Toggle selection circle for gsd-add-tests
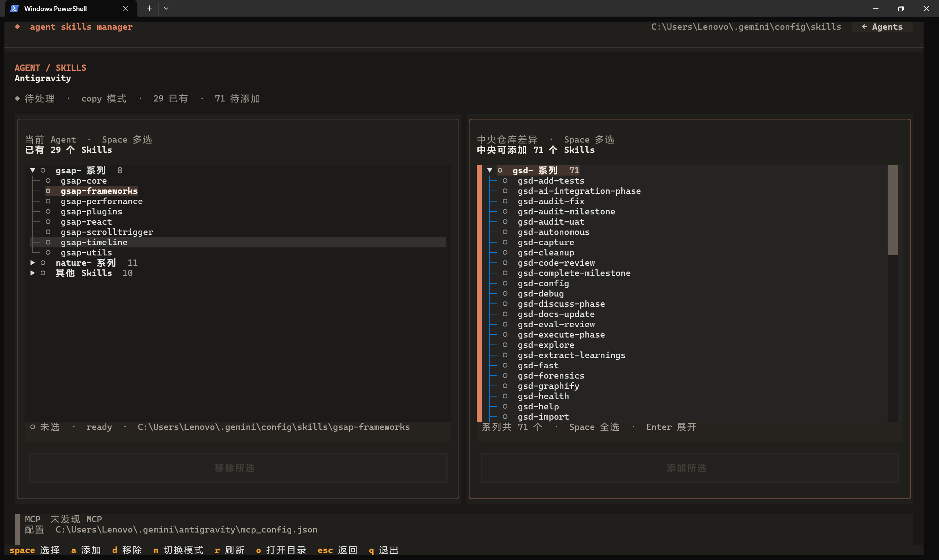This screenshot has height=560, width=939. [505, 181]
